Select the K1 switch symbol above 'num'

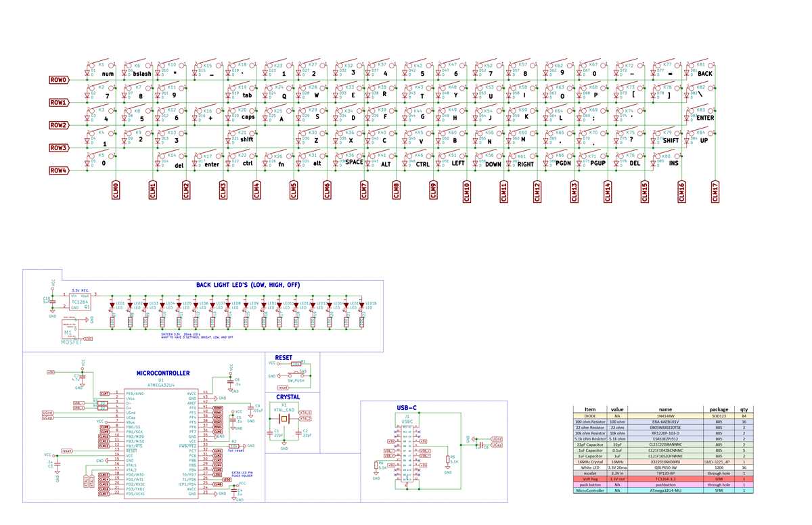pos(100,64)
